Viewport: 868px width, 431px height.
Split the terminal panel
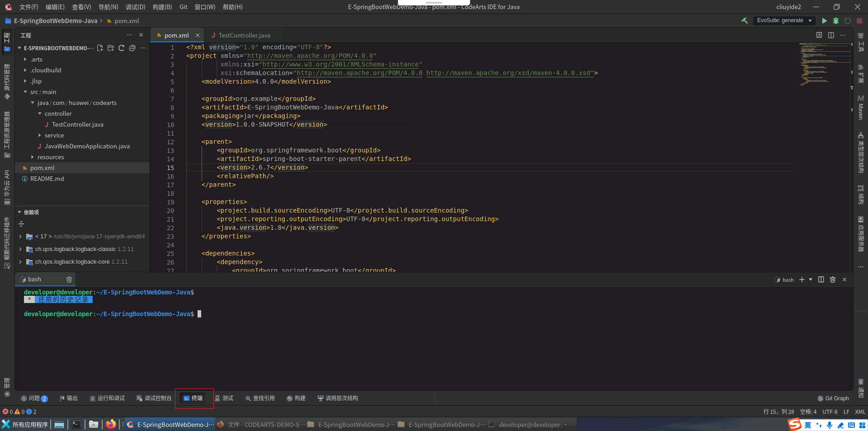(x=821, y=279)
